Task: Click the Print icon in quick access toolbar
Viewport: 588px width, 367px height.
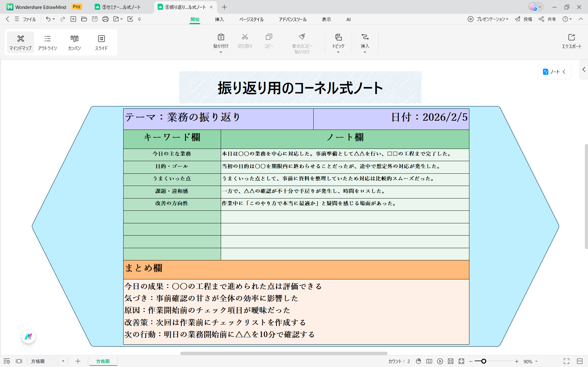Action: 105,19
